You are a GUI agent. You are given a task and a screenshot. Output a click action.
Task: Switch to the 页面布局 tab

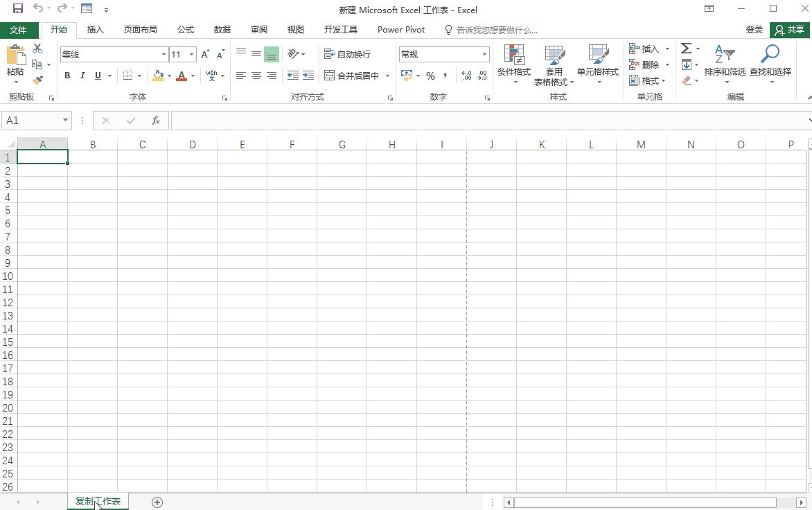click(141, 30)
